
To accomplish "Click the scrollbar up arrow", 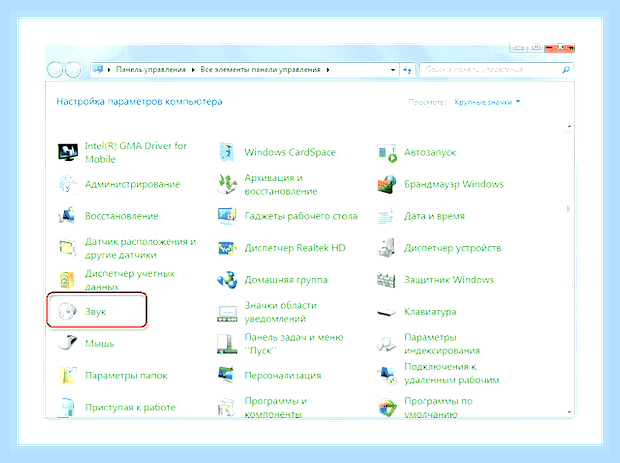I will [x=569, y=127].
